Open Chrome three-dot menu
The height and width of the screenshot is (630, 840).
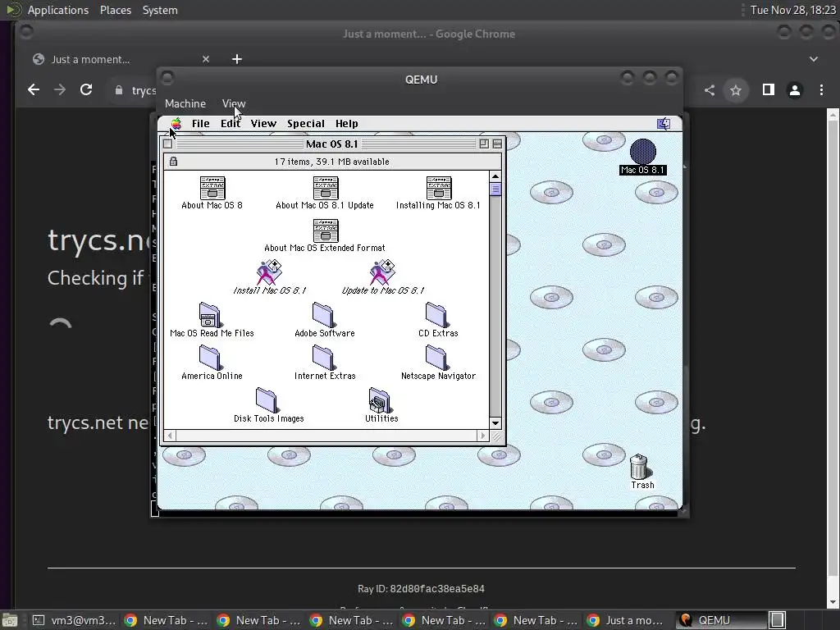click(x=821, y=90)
